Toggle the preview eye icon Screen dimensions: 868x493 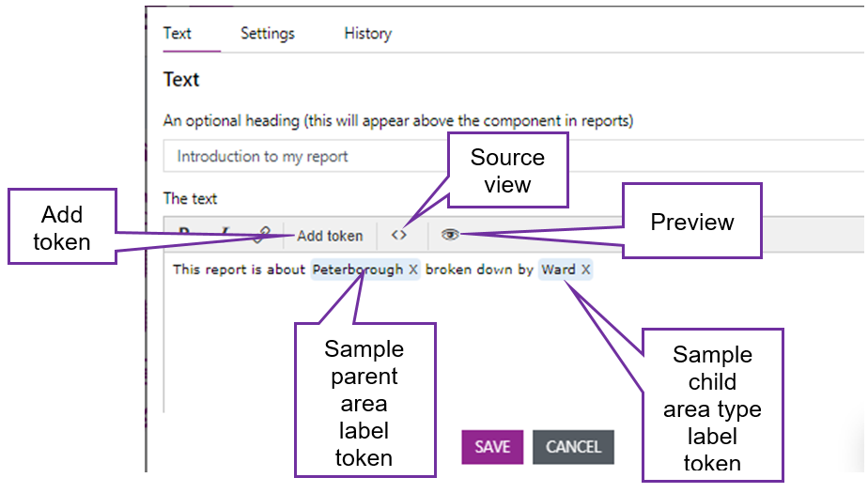point(450,235)
